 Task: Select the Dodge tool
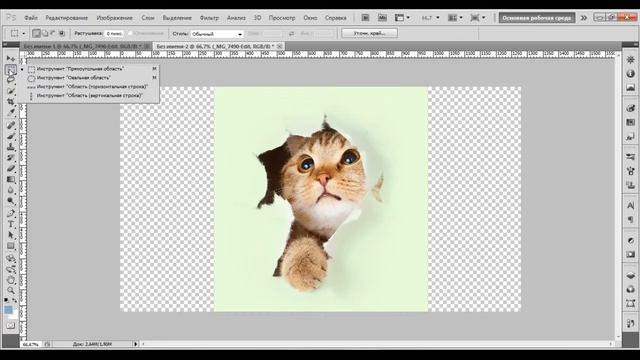pos(11,201)
